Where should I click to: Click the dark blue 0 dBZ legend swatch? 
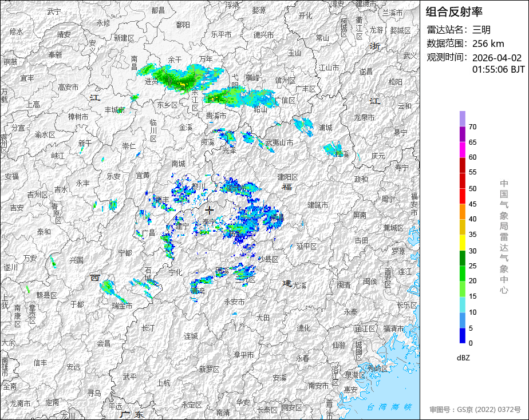tap(462, 335)
